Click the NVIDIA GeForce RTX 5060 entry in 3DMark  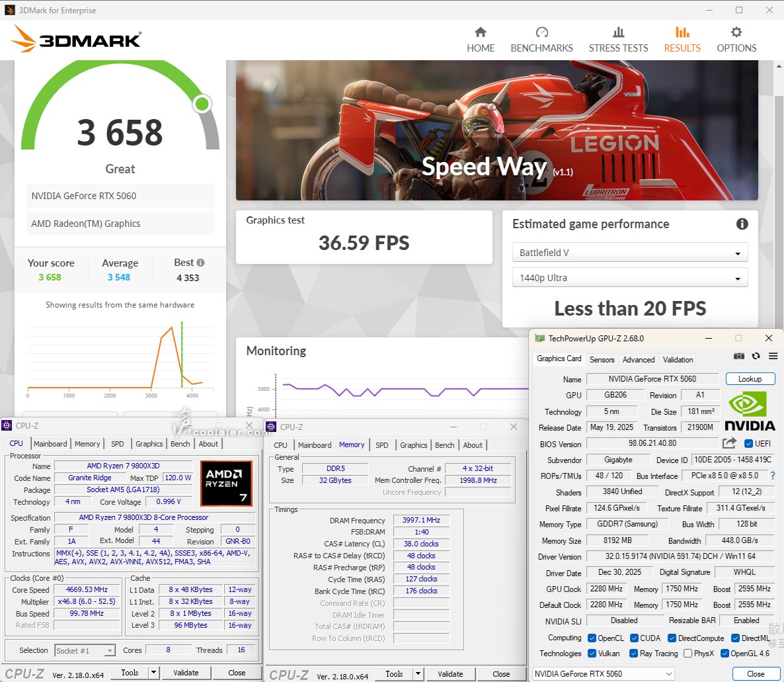coord(120,196)
